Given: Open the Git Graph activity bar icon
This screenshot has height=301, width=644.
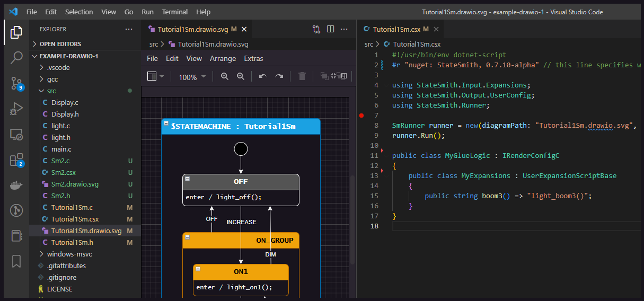Looking at the screenshot, I should [x=16, y=210].
